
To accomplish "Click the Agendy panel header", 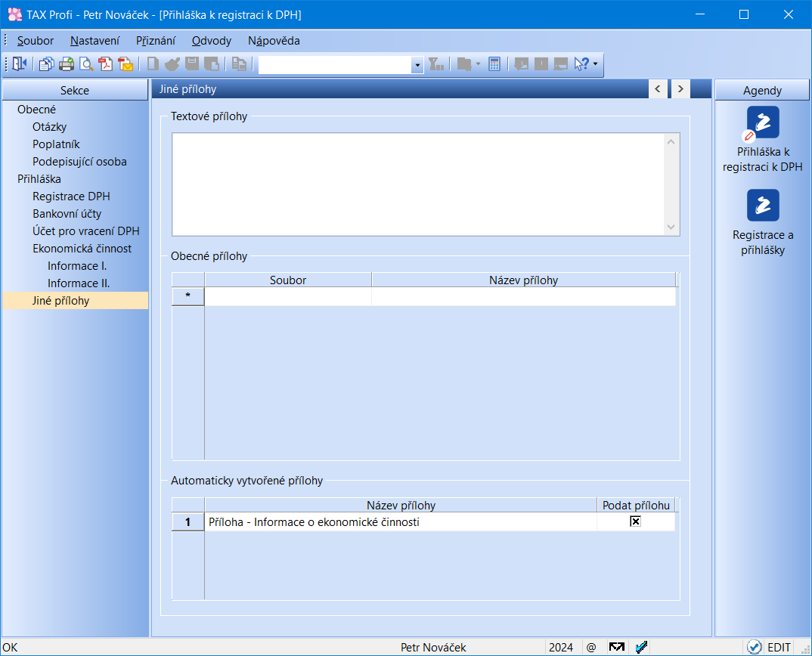I will (x=762, y=90).
